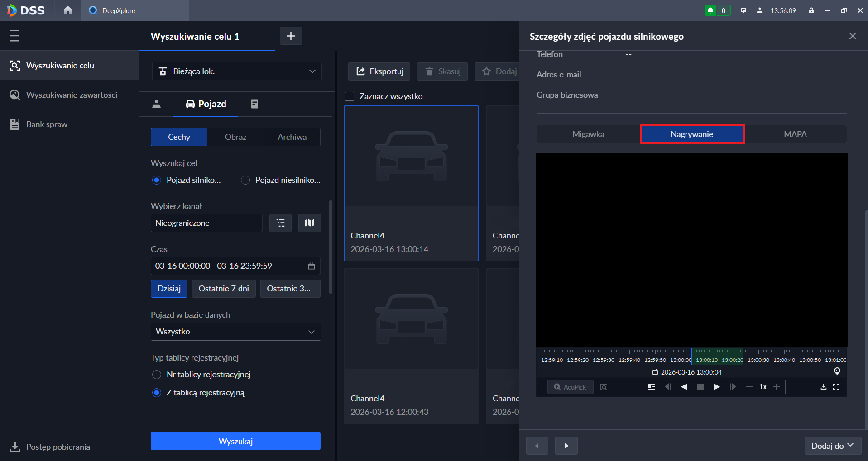Select Pojazd niesilnikowy radio button

point(245,180)
